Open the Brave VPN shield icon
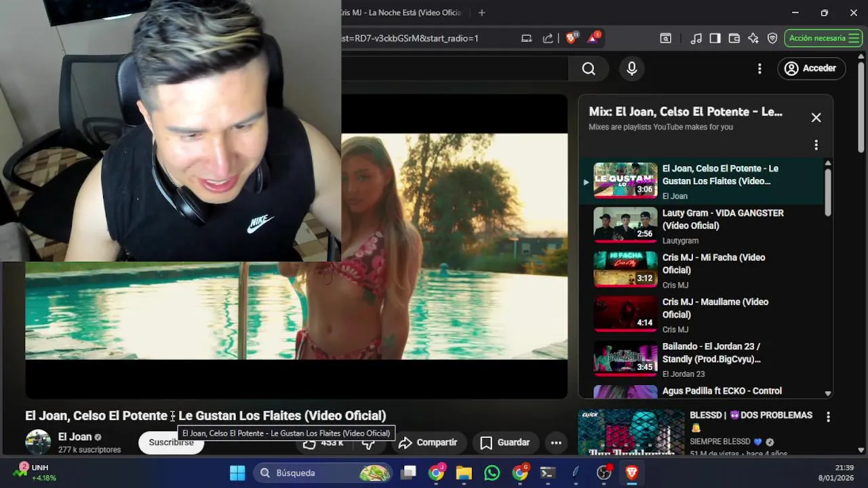868x488 pixels. coord(772,39)
